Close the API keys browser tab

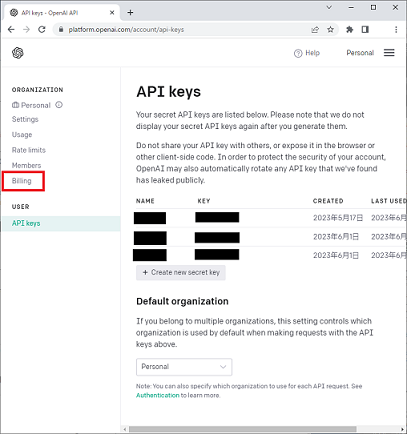pos(112,13)
